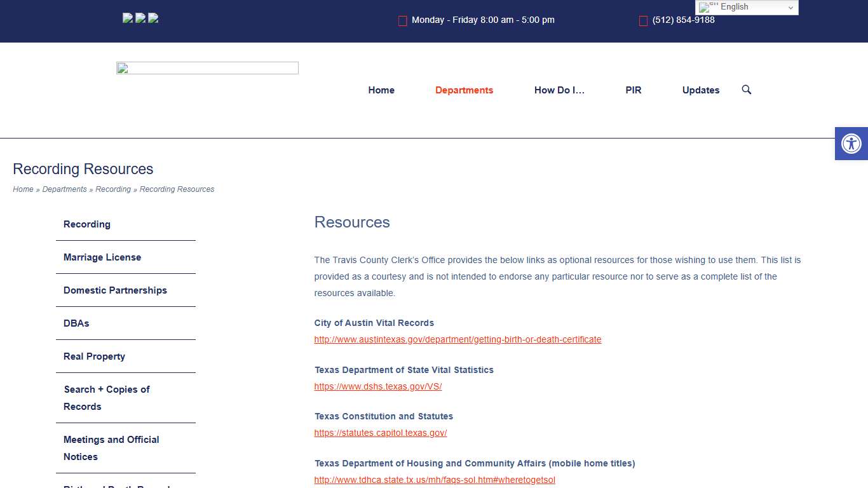
Task: Click the third social media icon in header
Action: (x=153, y=18)
